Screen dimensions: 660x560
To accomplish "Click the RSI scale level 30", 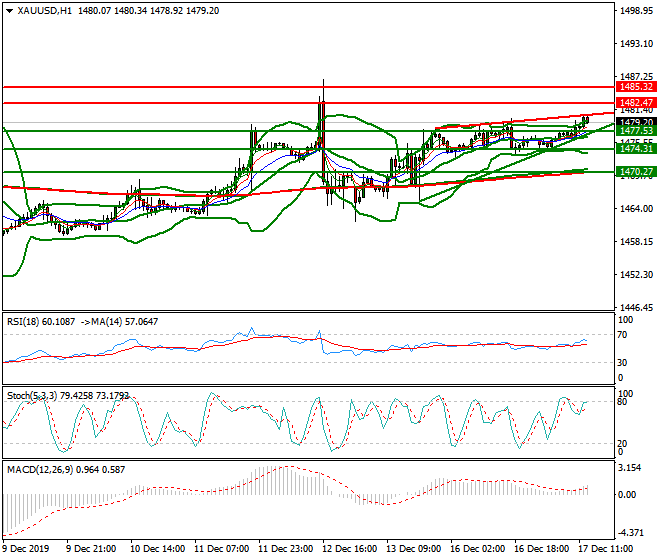I will point(623,363).
